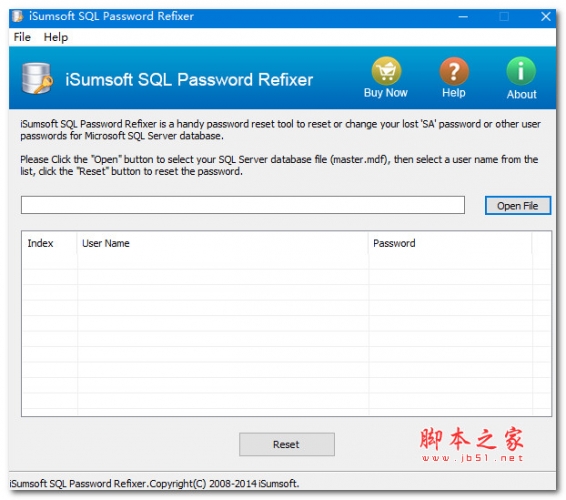Click the application icon in the title bar
The width and height of the screenshot is (566, 500).
(17, 16)
